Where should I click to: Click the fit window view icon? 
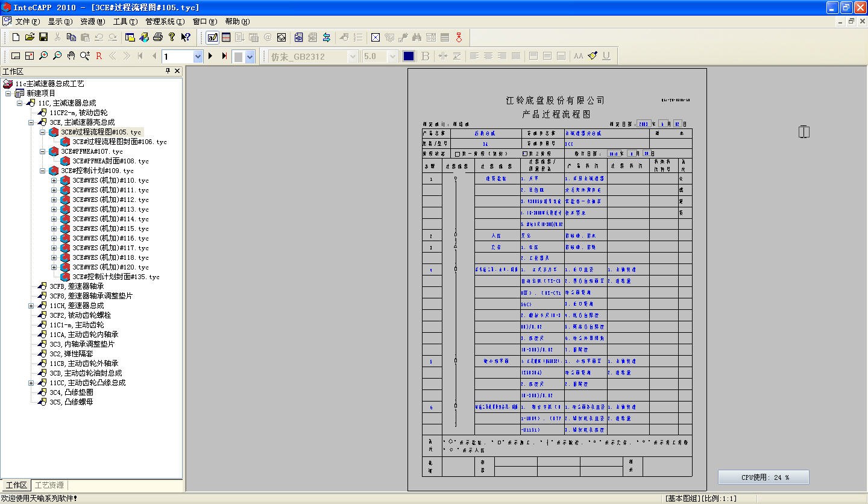(x=16, y=56)
